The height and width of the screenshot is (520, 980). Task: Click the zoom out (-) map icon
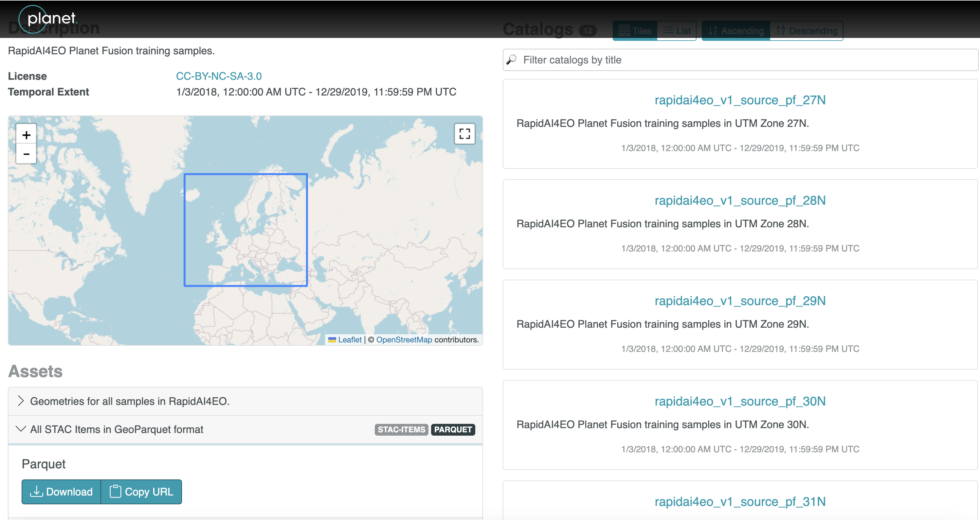(x=26, y=153)
